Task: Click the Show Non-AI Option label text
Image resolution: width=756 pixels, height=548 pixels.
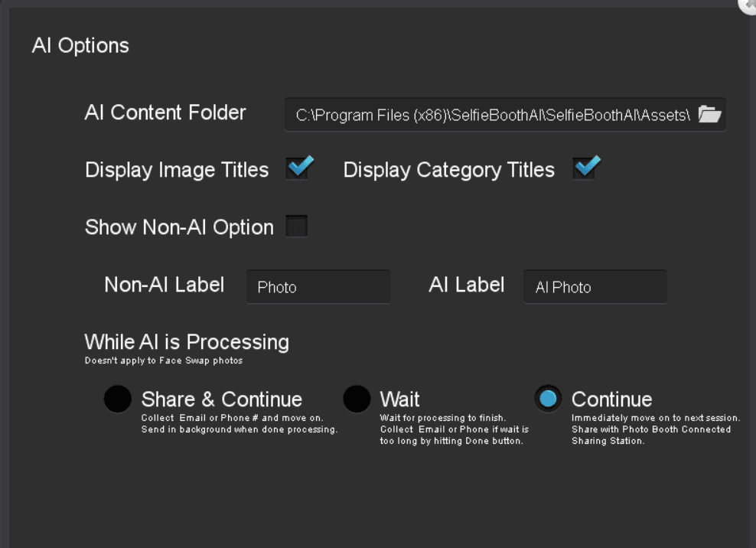Action: [179, 227]
